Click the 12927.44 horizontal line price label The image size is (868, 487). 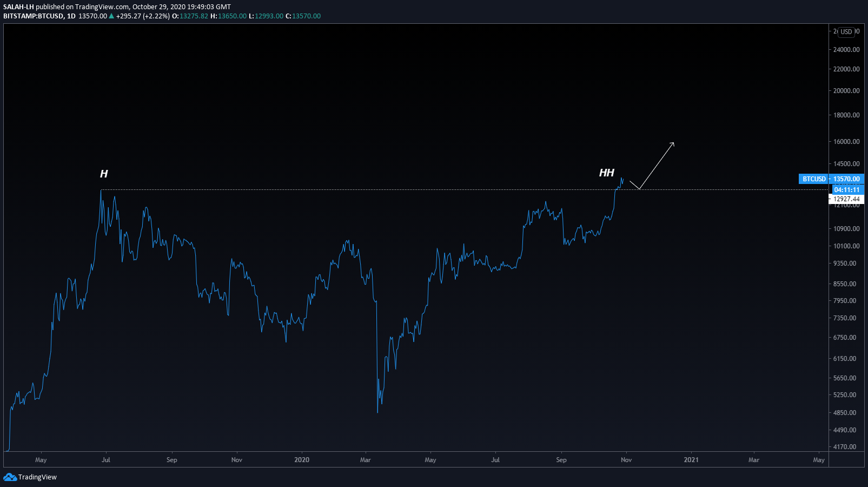pos(846,199)
